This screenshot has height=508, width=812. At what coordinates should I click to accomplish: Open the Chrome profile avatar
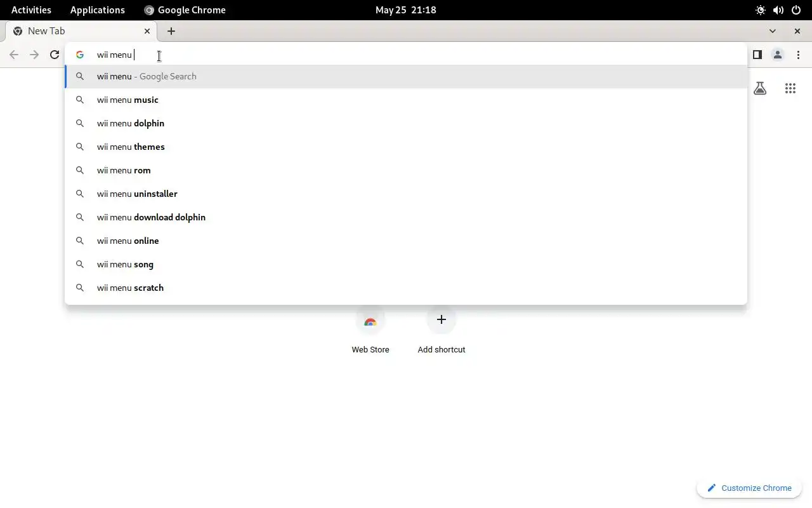click(x=777, y=55)
